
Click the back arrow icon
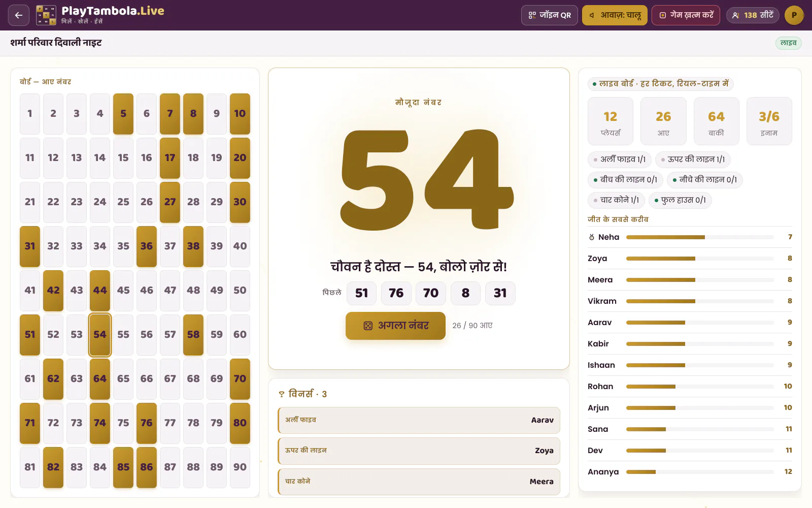[x=19, y=15]
